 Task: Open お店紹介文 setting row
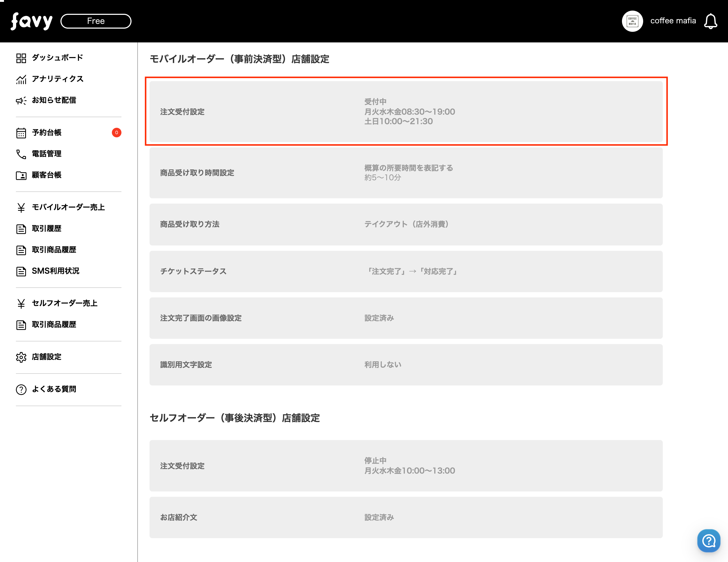(x=406, y=517)
